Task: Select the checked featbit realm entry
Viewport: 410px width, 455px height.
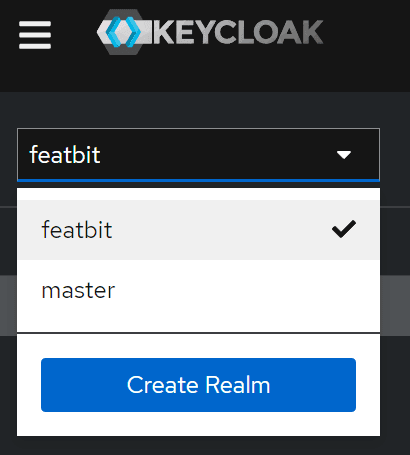Action: [198, 230]
